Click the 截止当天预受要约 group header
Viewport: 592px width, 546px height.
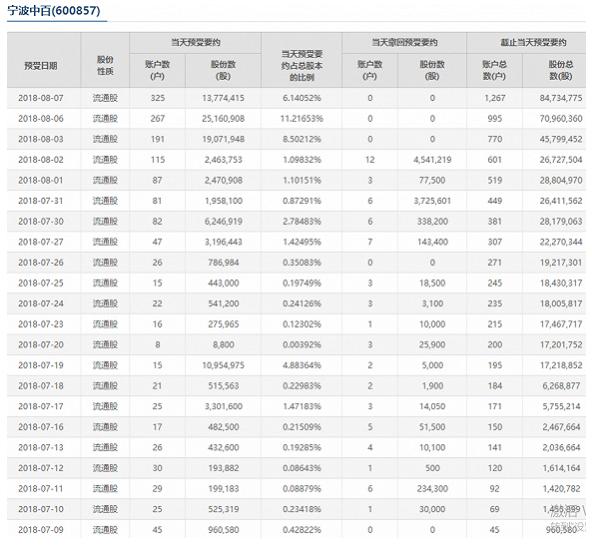point(533,42)
